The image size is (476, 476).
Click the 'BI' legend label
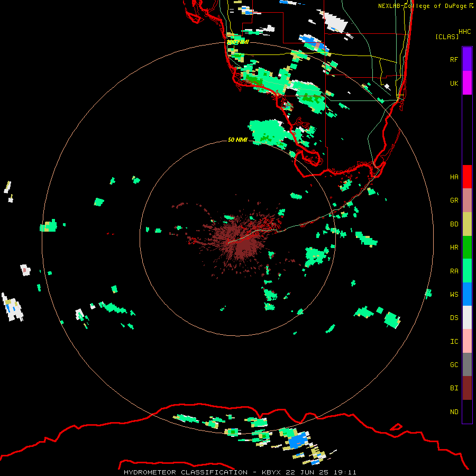coord(454,388)
